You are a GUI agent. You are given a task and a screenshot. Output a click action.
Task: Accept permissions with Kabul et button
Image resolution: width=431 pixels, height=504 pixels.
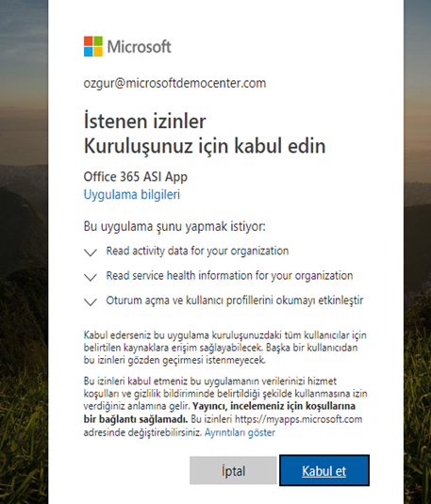click(324, 470)
